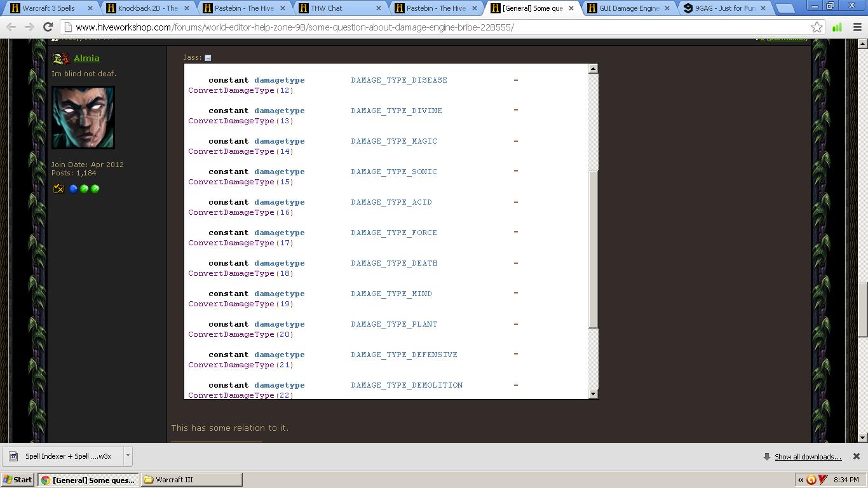The width and height of the screenshot is (868, 488).
Task: Click the DAMAGE_TYPE_SONIC constant
Action: pos(394,172)
